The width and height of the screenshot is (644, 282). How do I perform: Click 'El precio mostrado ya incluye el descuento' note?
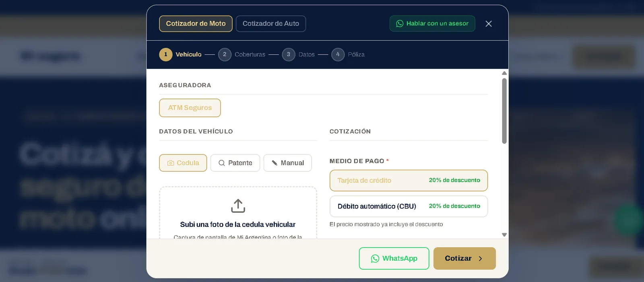pos(386,224)
